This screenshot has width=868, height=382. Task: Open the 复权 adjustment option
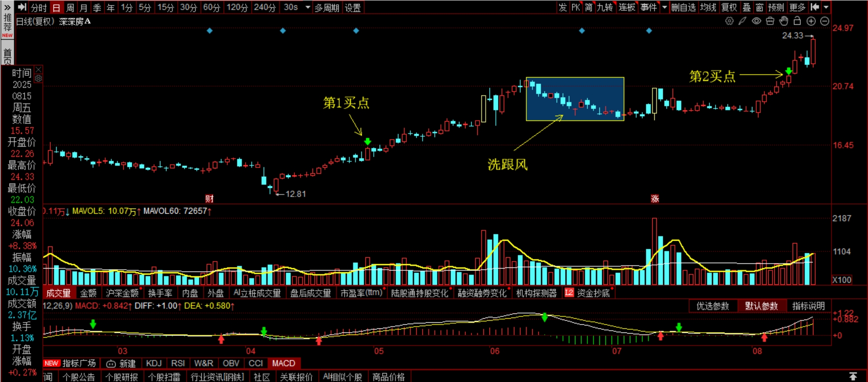pyautogui.click(x=729, y=7)
